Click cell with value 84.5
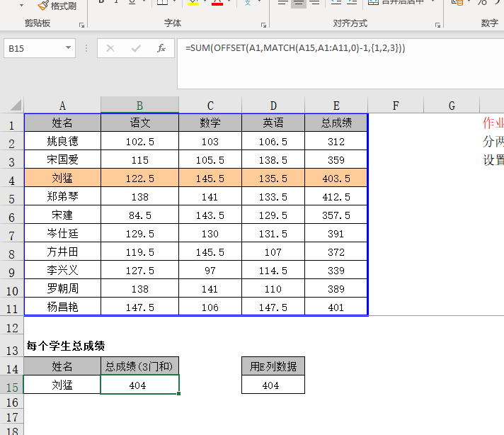Screen dimensions: 504x435 [x=140, y=215]
